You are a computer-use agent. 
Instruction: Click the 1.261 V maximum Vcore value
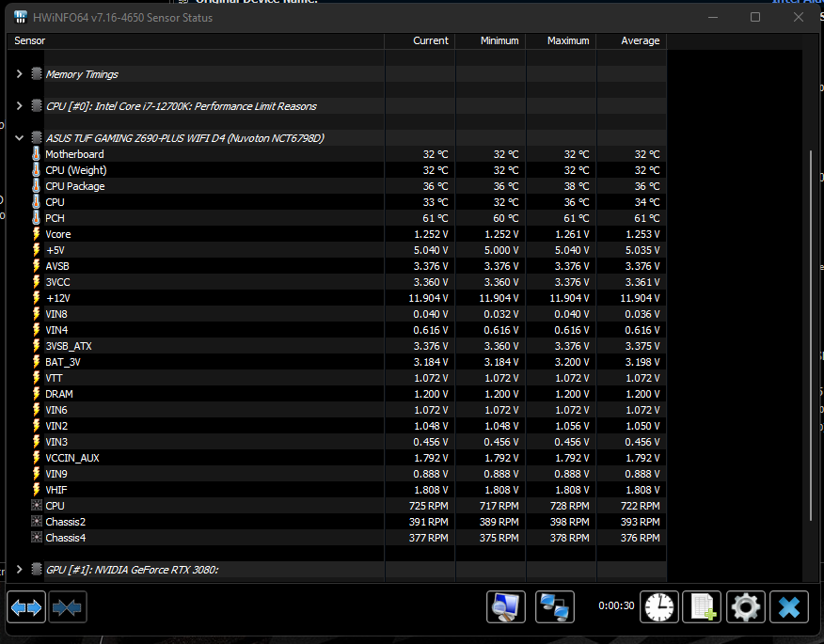pyautogui.click(x=572, y=234)
